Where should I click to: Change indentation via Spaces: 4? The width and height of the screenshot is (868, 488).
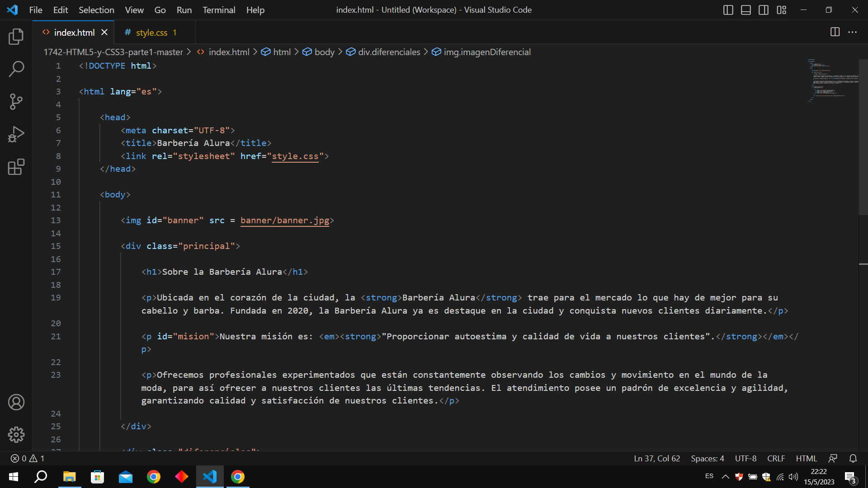click(x=707, y=458)
